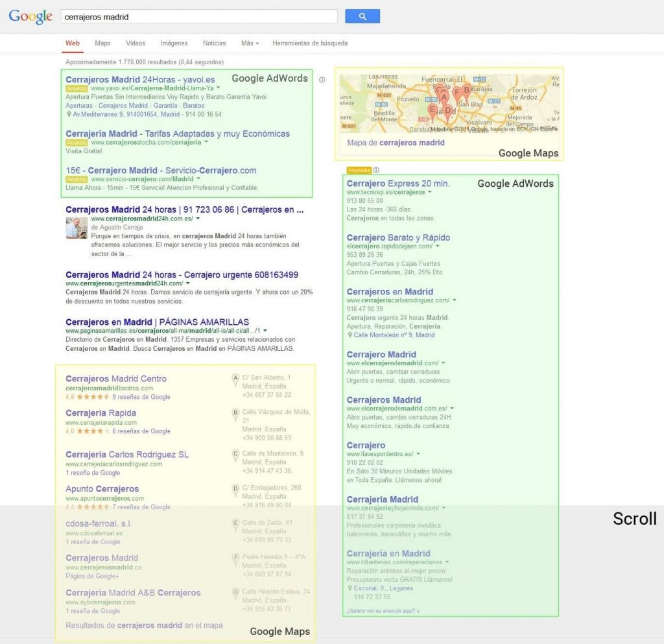Switch to the Maps tab

coord(102,43)
